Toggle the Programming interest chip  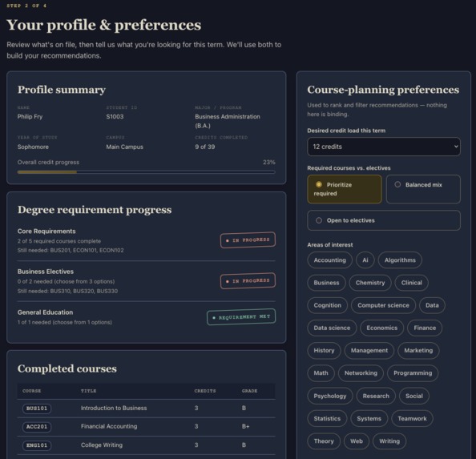click(x=413, y=373)
